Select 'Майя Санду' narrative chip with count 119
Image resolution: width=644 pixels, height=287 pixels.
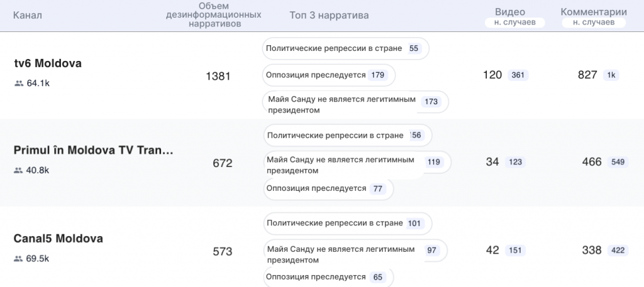355,162
